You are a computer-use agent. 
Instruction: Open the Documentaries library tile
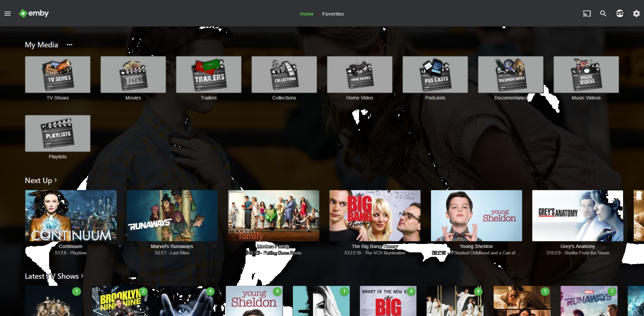[511, 74]
